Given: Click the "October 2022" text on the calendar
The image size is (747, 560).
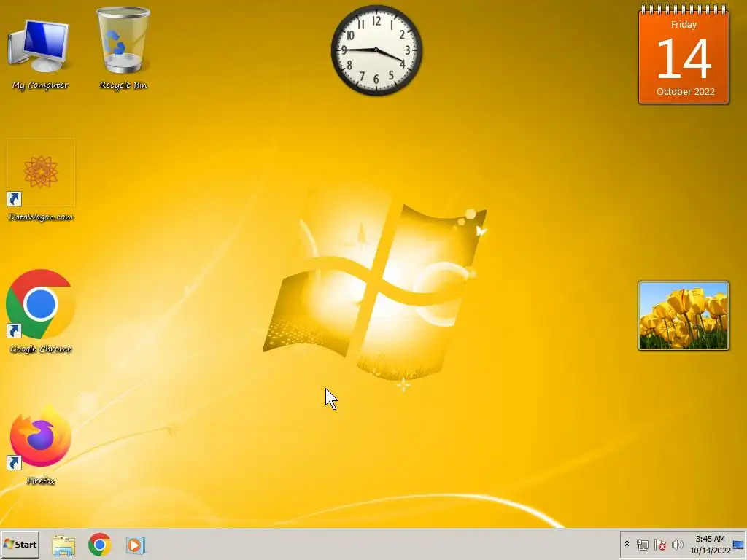Looking at the screenshot, I should [685, 91].
